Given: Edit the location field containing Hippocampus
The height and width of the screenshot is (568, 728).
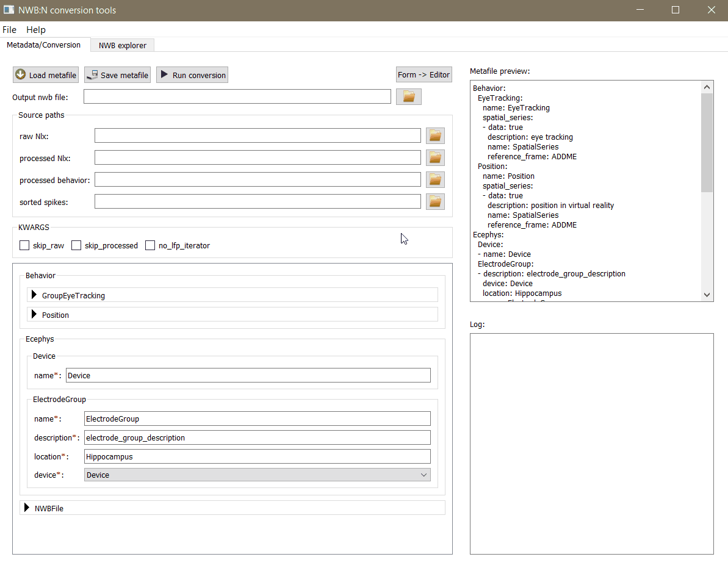Looking at the screenshot, I should coord(258,456).
